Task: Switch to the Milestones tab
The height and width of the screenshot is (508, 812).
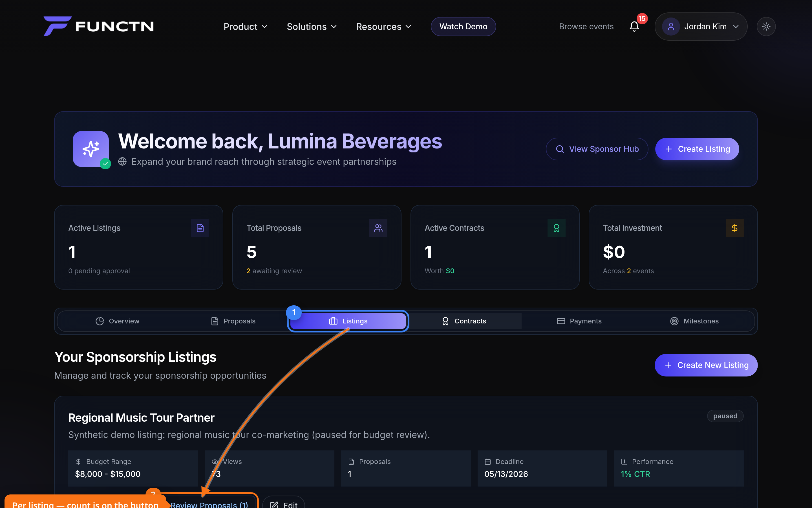Action: (694, 321)
